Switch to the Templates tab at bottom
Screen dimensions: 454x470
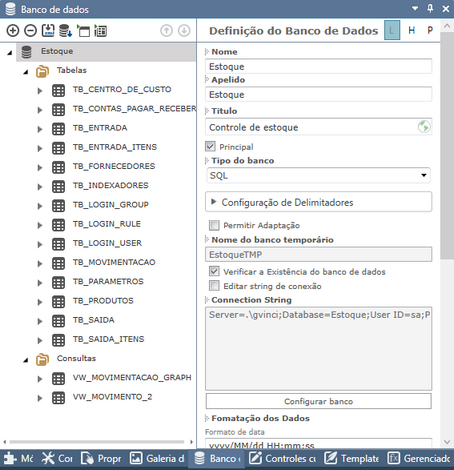(352, 459)
